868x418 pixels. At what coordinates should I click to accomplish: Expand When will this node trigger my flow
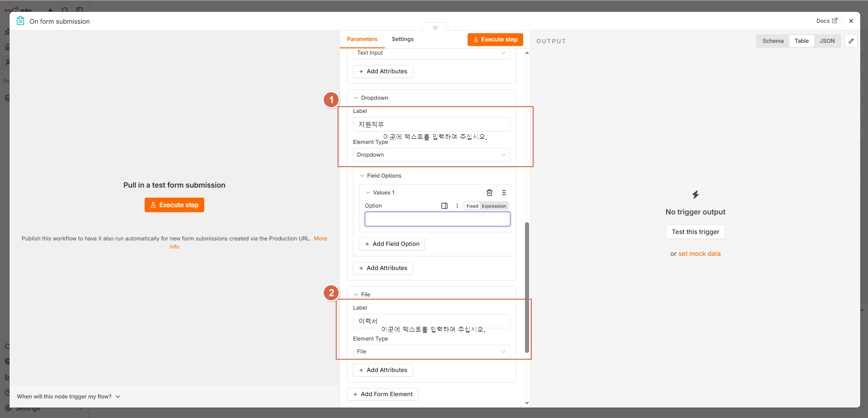point(69,397)
